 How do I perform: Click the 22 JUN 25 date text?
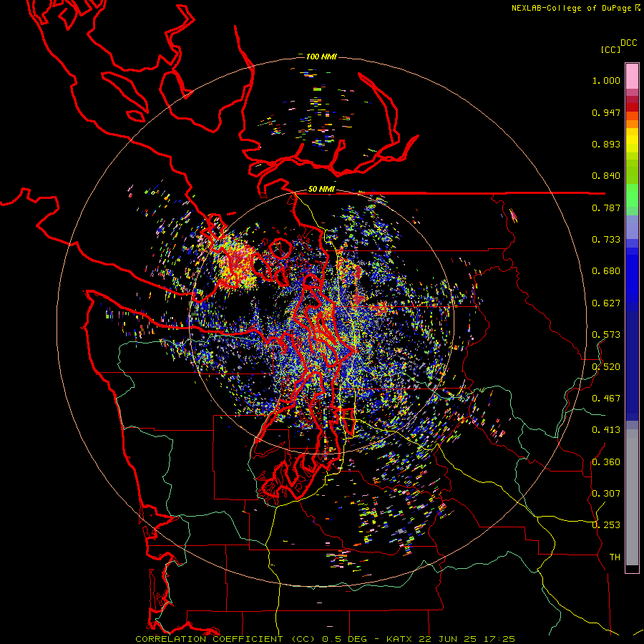pos(447,639)
